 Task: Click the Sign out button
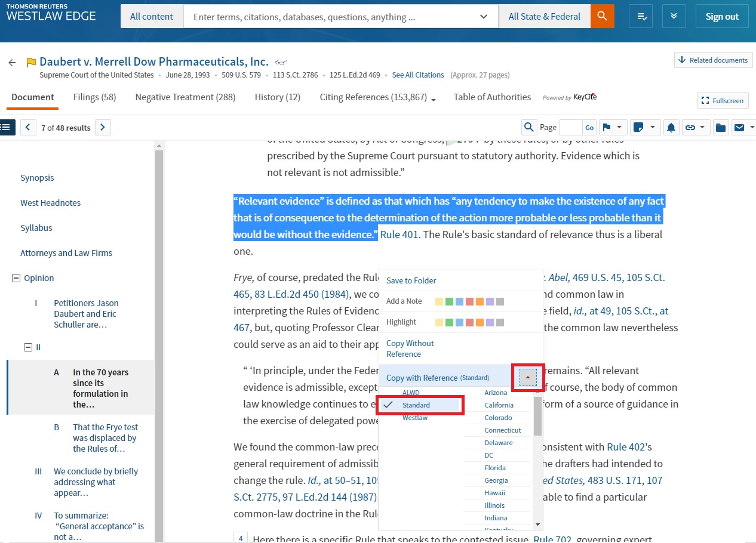tap(721, 17)
